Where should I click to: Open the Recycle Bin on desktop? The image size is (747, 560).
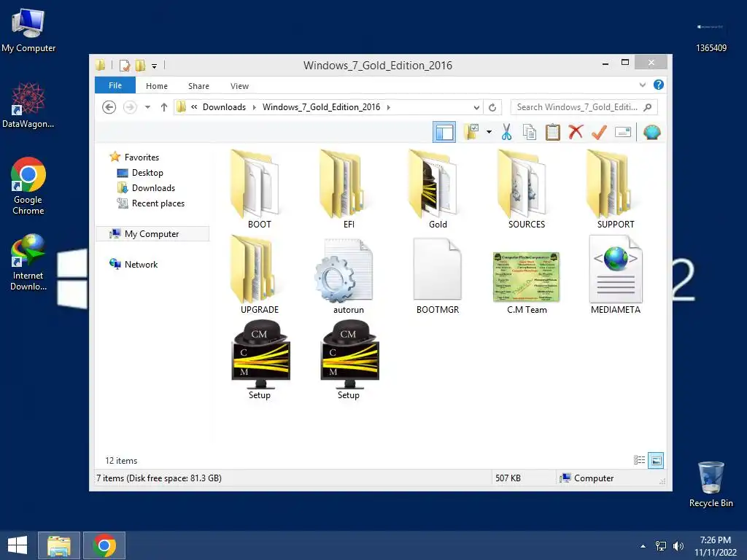click(x=711, y=484)
